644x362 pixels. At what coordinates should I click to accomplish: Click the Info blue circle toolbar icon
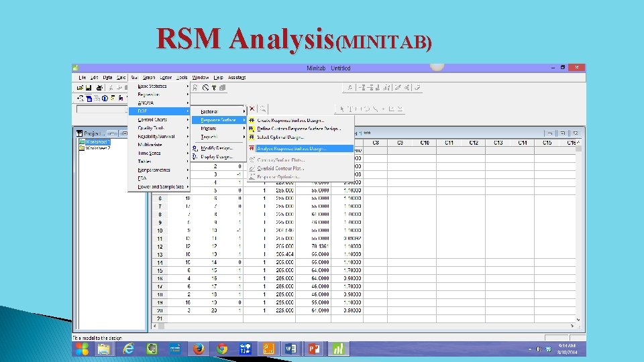105,98
